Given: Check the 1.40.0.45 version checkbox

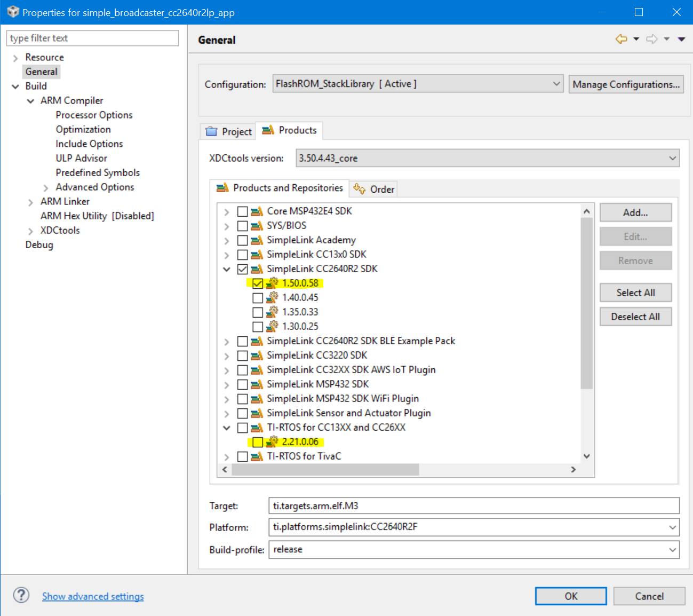Looking at the screenshot, I should pyautogui.click(x=258, y=298).
